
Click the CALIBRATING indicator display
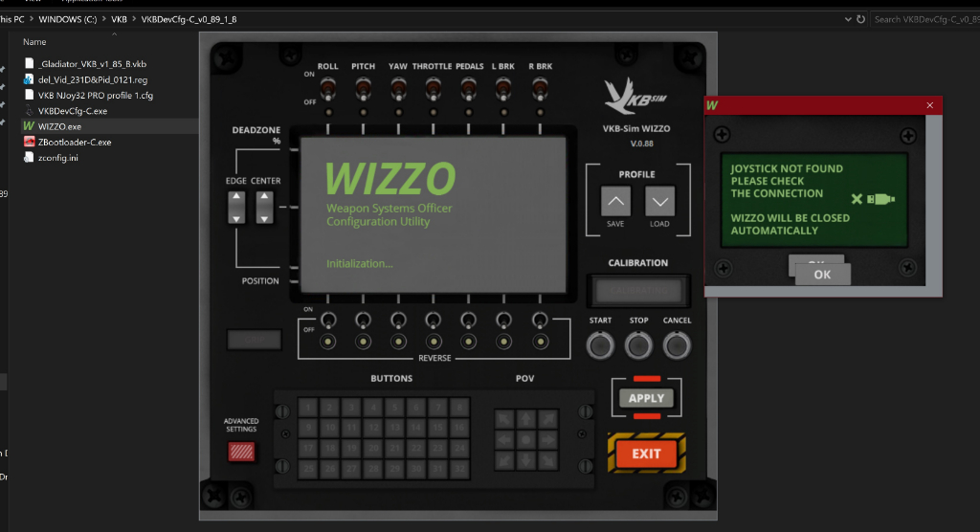coord(638,291)
